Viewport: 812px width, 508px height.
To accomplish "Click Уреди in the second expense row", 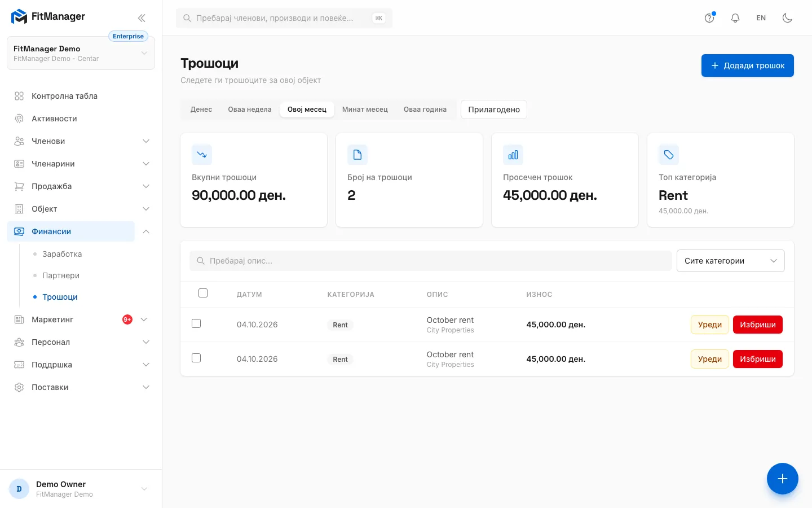I will (710, 359).
